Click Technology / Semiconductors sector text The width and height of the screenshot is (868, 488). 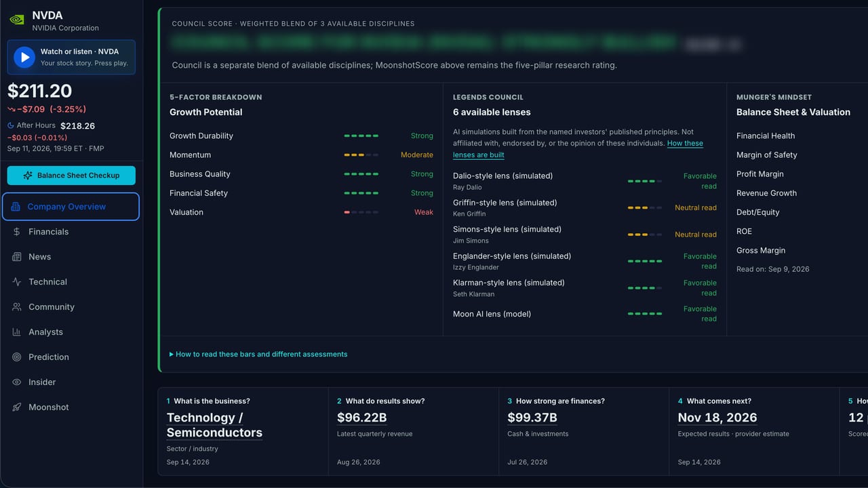214,425
